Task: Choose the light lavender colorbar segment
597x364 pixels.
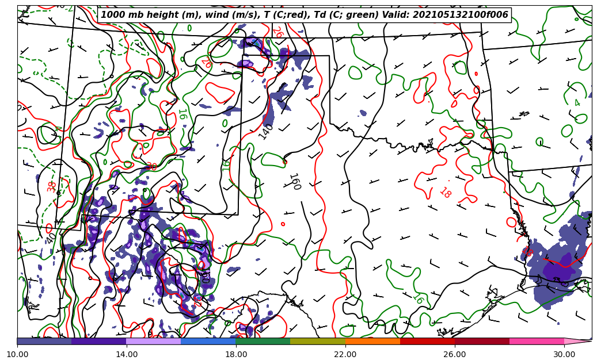Action: (x=154, y=341)
